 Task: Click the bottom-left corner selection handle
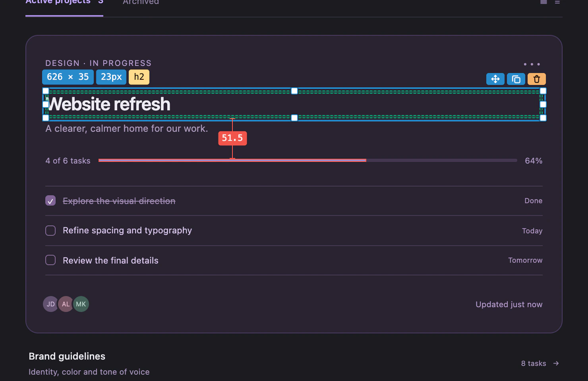[x=46, y=118]
